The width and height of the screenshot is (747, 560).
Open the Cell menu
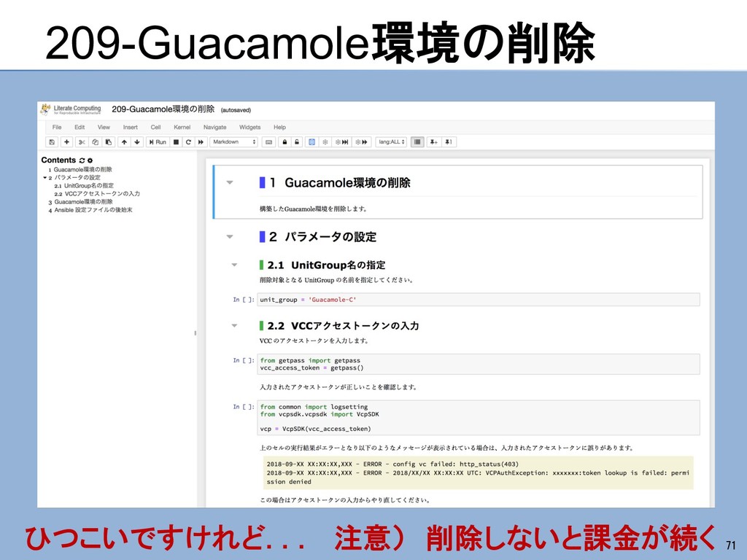156,127
